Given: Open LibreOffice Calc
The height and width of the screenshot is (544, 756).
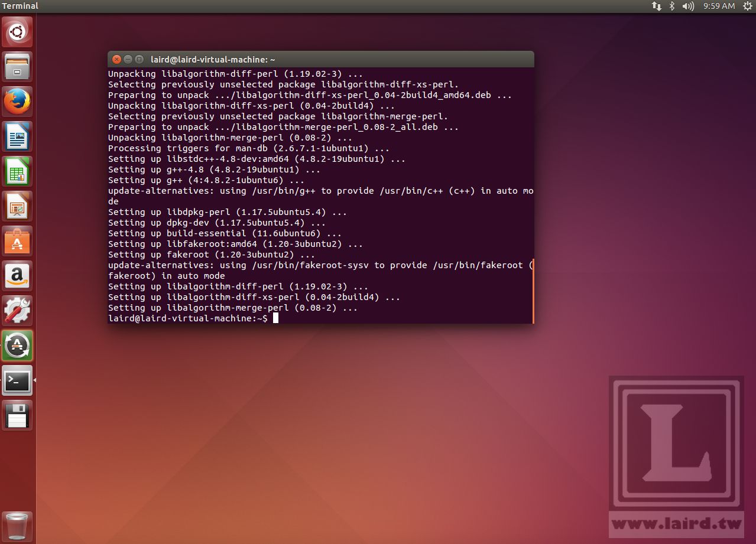Looking at the screenshot, I should pos(18,171).
